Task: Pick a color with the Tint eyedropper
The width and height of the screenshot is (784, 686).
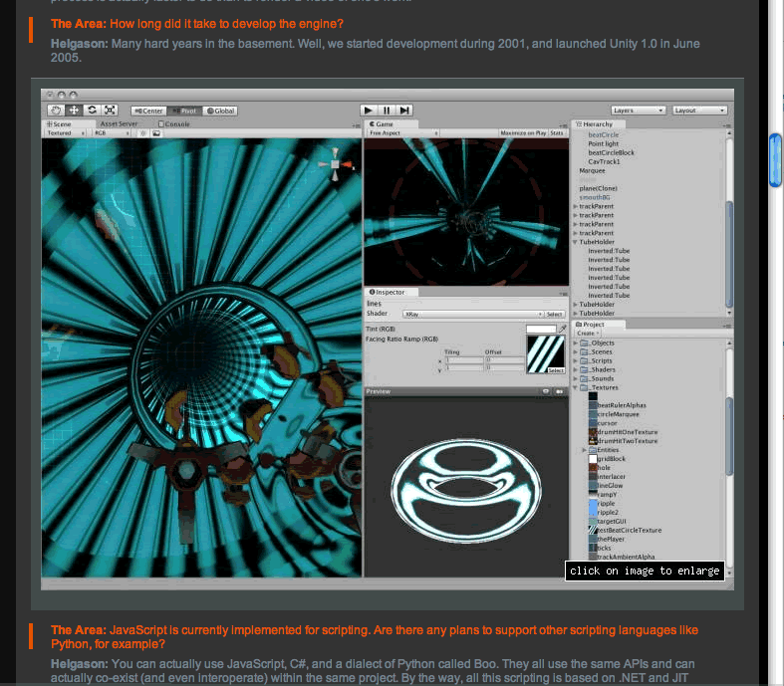Action: coord(563,329)
